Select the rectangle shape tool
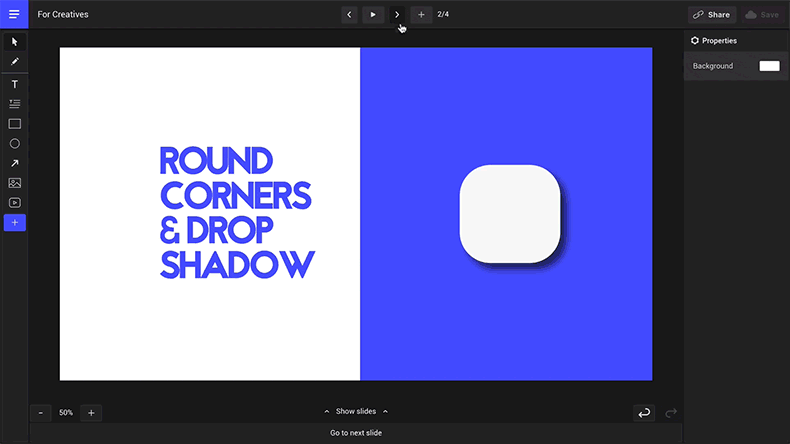Viewport: 790px width, 444px height. pos(14,124)
